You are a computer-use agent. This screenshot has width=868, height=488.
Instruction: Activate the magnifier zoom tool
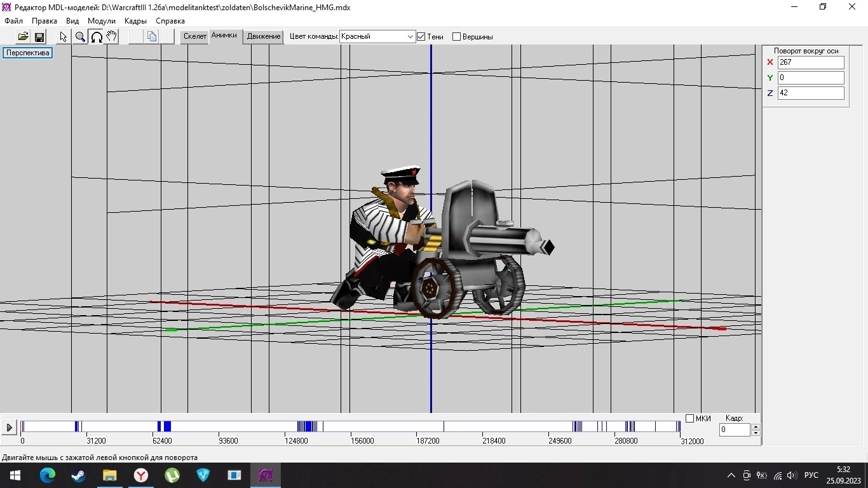pyautogui.click(x=80, y=36)
